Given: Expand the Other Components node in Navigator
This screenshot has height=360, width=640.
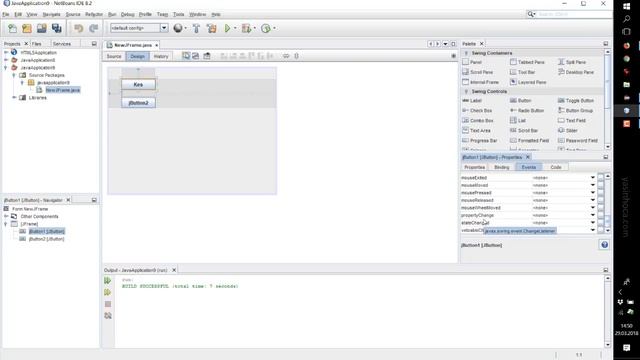Looking at the screenshot, I should [6, 216].
